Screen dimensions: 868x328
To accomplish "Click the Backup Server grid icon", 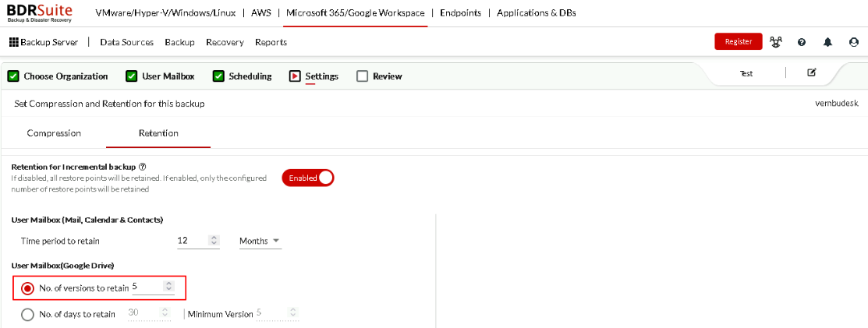I will pos(14,42).
